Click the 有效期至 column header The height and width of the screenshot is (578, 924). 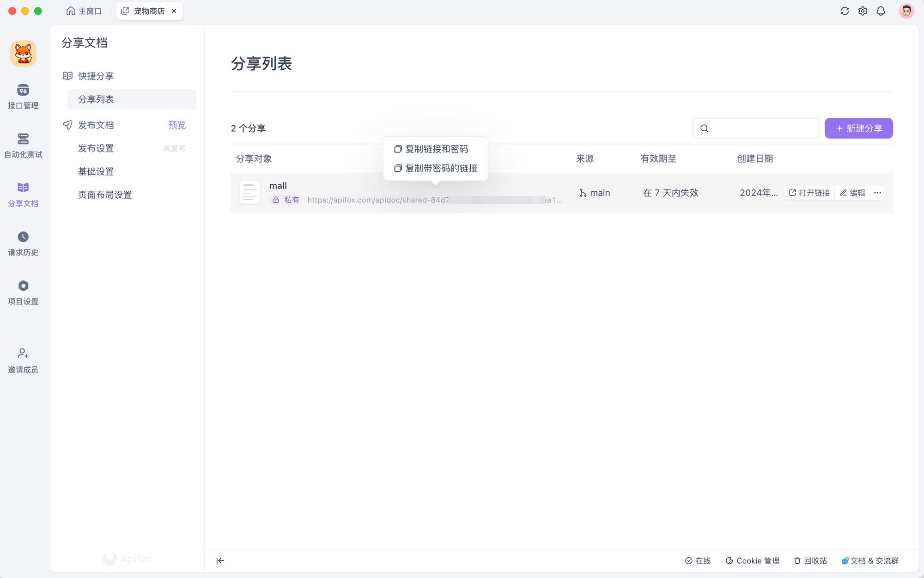pos(658,158)
